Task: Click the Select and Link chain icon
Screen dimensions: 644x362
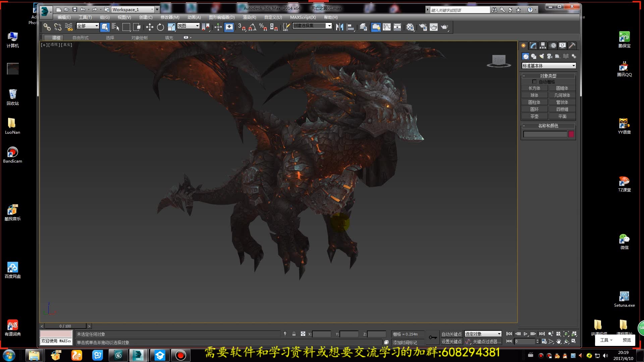Action: pos(47,27)
